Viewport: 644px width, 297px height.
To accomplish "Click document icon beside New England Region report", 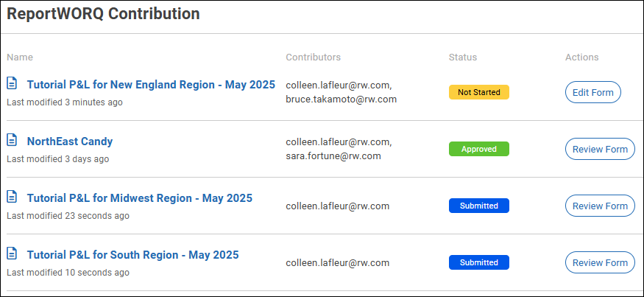I will click(12, 83).
